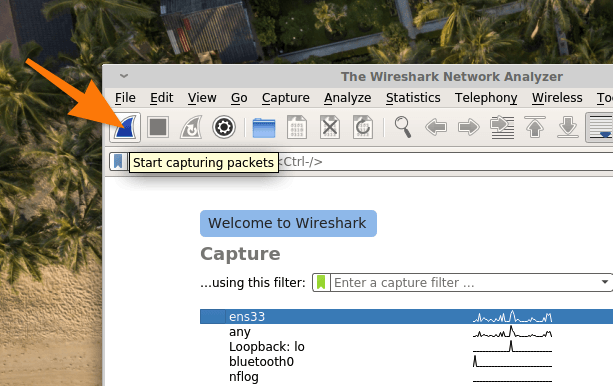Viewport: 613px width, 386px height.
Task: Click the Loopback traffic sparkline
Action: pyautogui.click(x=512, y=347)
